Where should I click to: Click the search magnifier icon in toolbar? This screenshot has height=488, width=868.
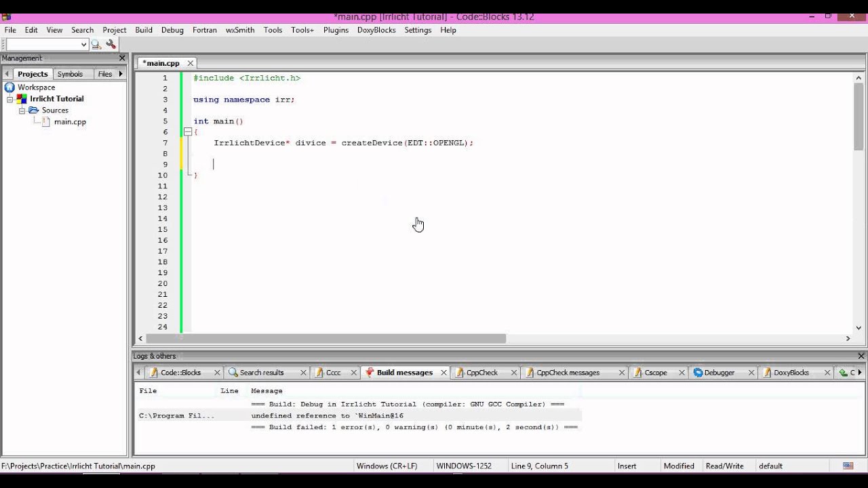pos(96,45)
